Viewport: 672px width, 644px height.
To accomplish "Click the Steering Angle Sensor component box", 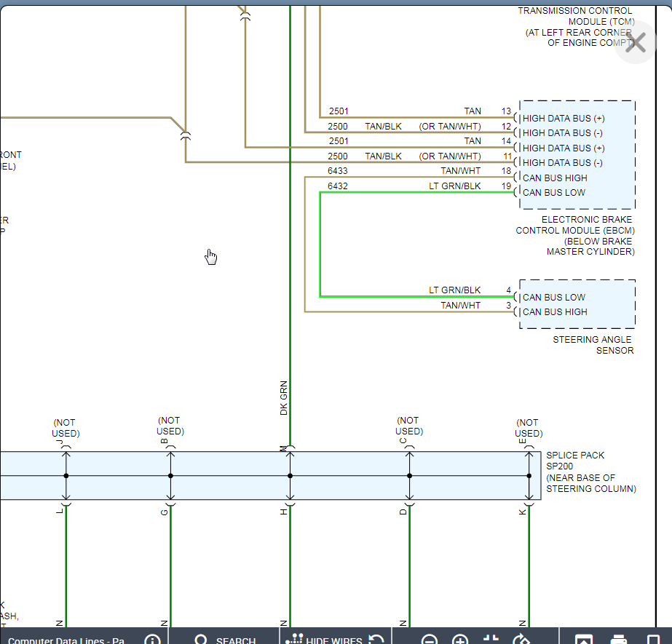I will click(577, 304).
